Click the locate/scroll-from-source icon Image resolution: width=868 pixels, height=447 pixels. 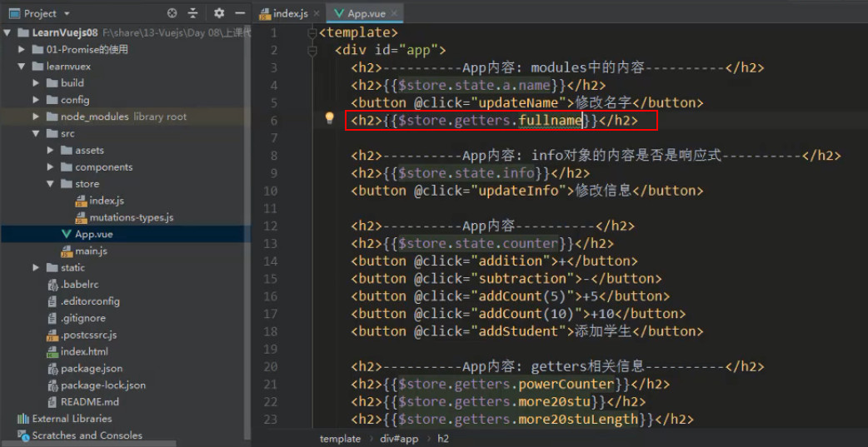pyautogui.click(x=172, y=13)
